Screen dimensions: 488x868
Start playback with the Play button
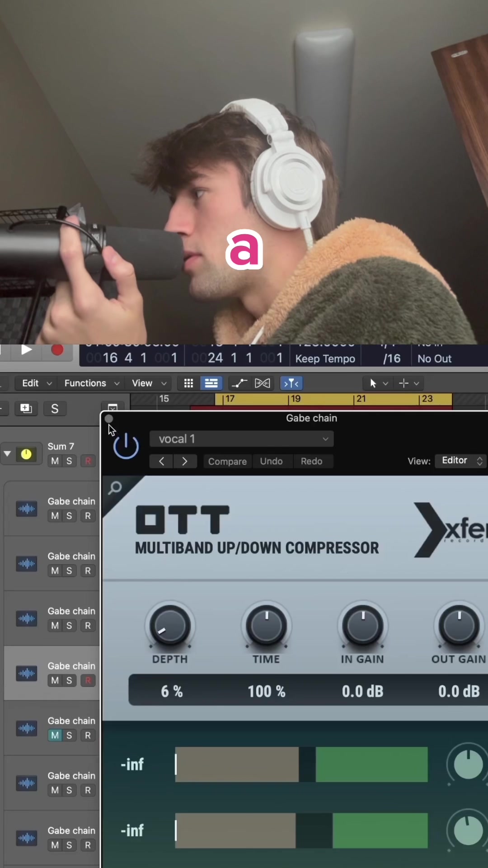[x=26, y=350]
